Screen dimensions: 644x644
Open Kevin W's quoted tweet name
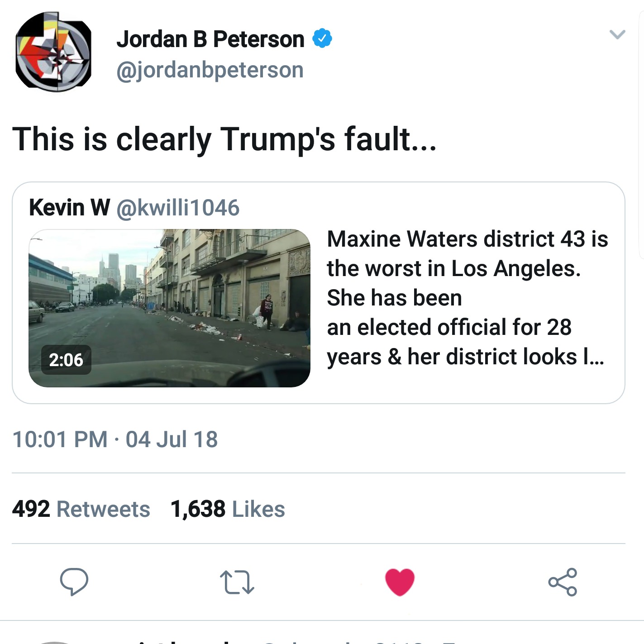pos(69,208)
